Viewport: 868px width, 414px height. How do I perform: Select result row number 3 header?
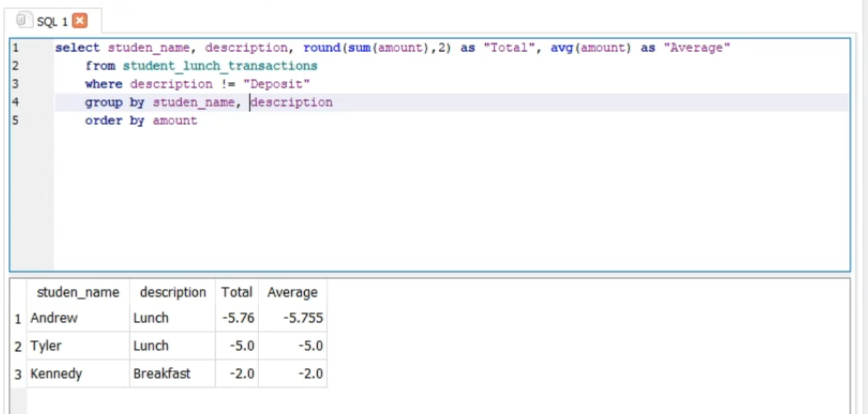coord(18,374)
